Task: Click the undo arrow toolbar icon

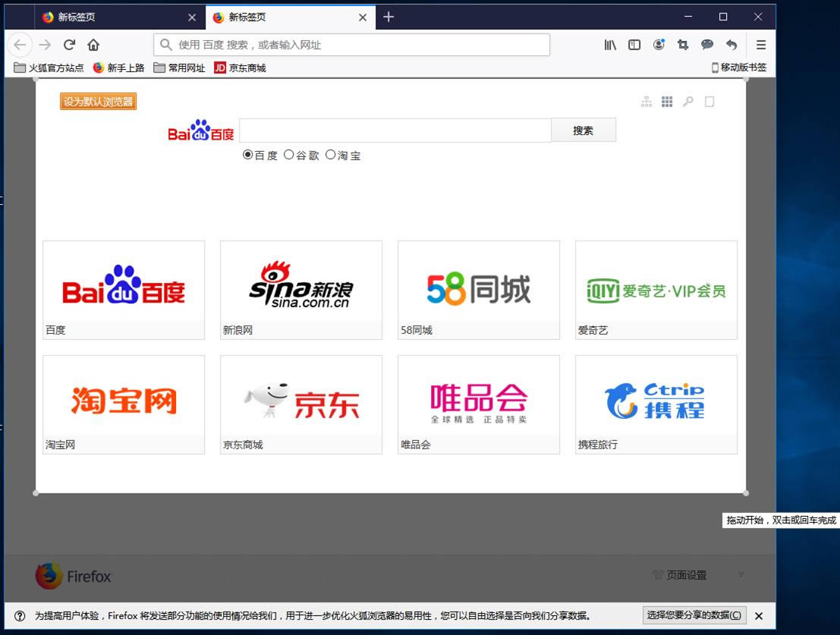Action: (731, 45)
